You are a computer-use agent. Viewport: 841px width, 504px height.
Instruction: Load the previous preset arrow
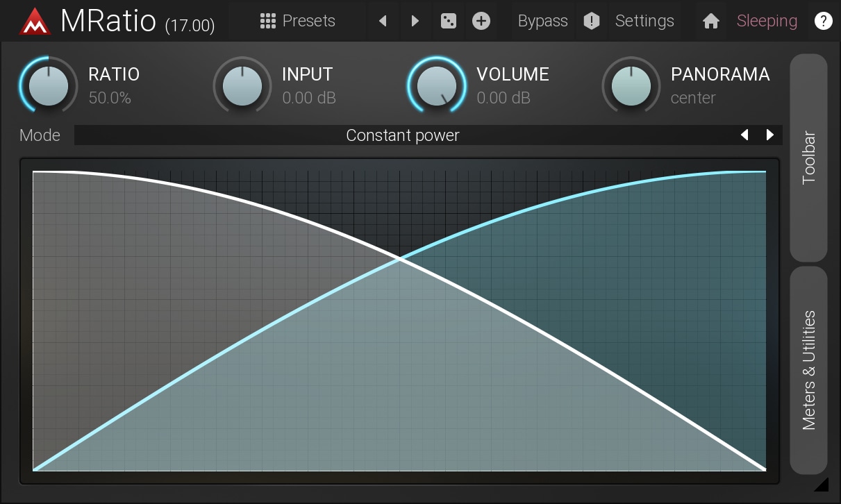[383, 21]
